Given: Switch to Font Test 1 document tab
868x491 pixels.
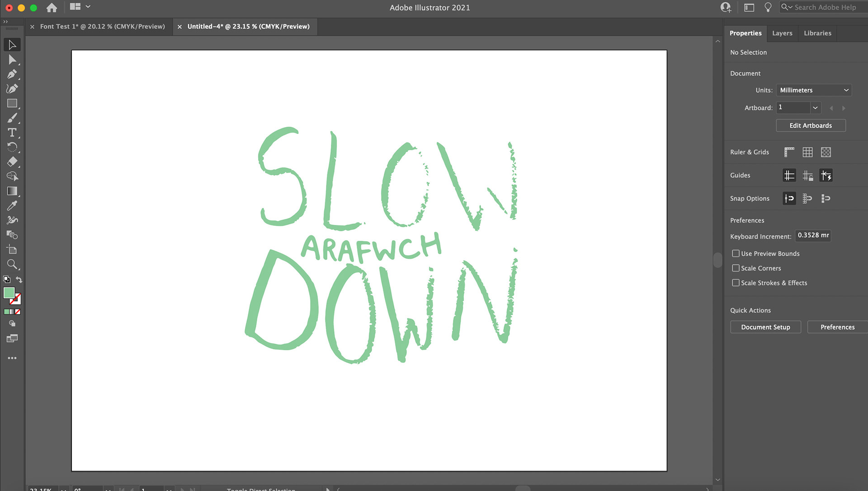Looking at the screenshot, I should 102,26.
